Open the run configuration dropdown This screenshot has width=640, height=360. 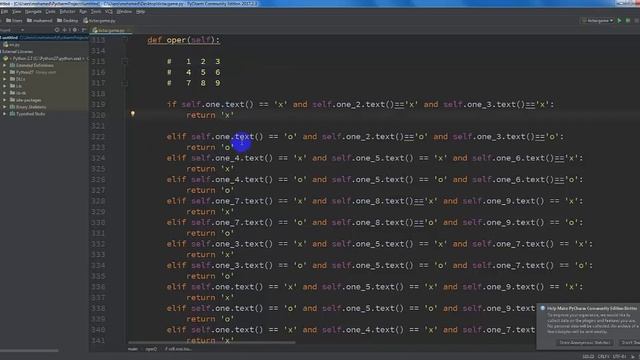(598, 20)
